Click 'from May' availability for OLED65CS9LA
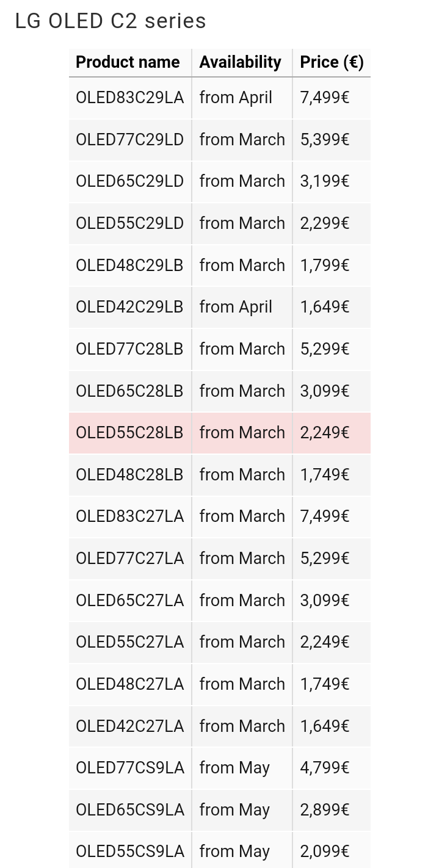The height and width of the screenshot is (868, 439). pyautogui.click(x=234, y=810)
